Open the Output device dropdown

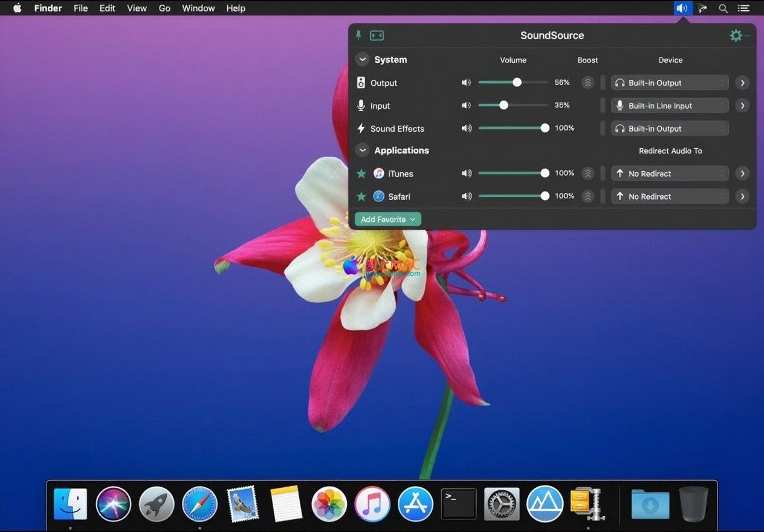[x=670, y=83]
